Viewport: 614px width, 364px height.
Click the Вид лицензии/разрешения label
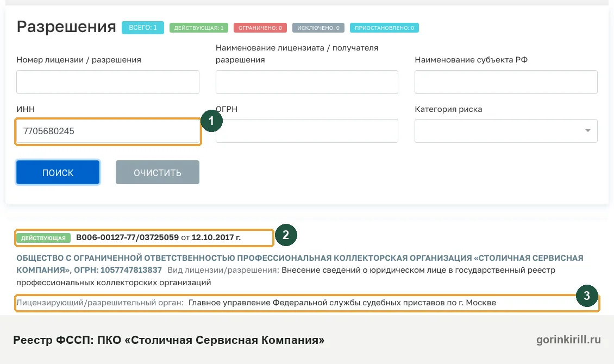(x=223, y=270)
